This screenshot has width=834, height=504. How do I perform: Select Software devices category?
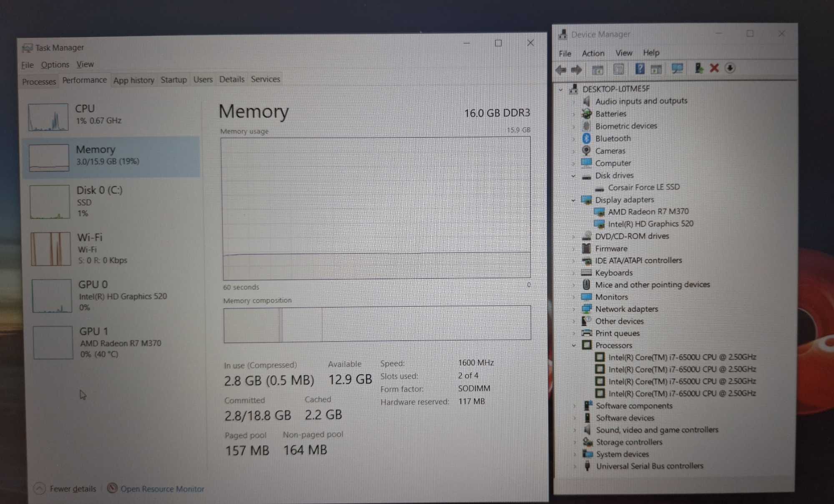(x=625, y=418)
